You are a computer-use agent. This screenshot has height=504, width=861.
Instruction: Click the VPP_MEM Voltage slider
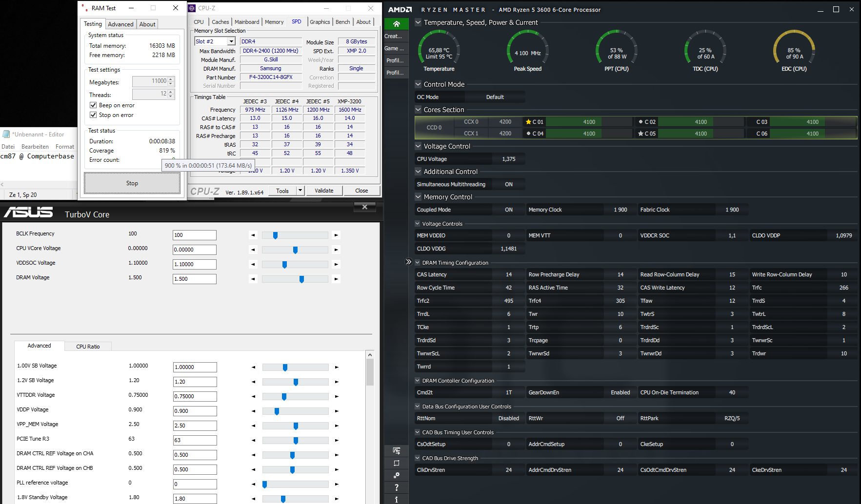[x=295, y=426]
